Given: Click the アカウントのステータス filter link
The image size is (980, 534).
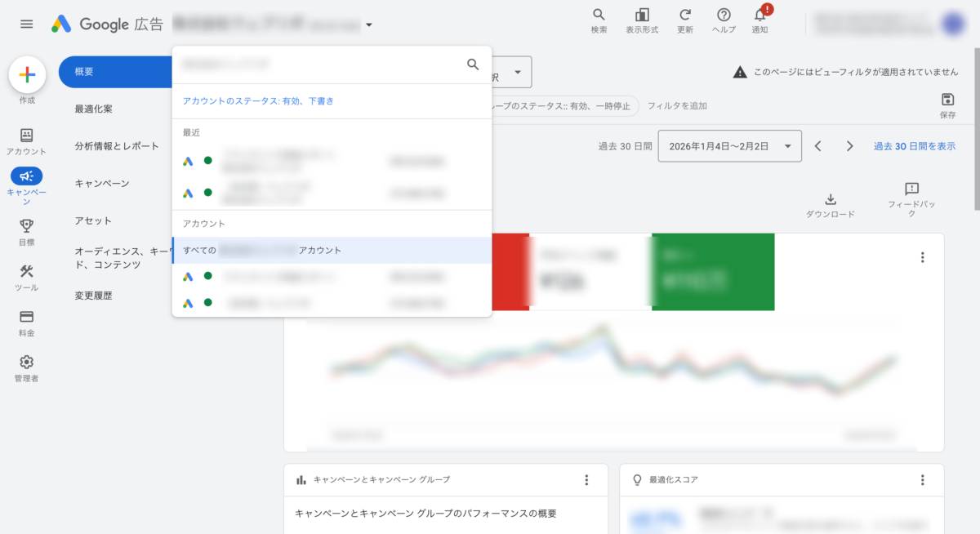Looking at the screenshot, I should (258, 101).
